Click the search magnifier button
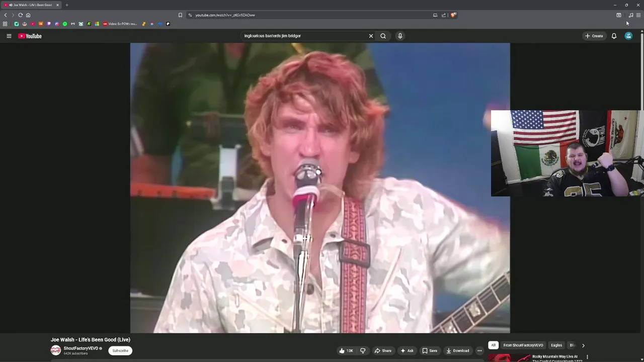 coord(383,36)
